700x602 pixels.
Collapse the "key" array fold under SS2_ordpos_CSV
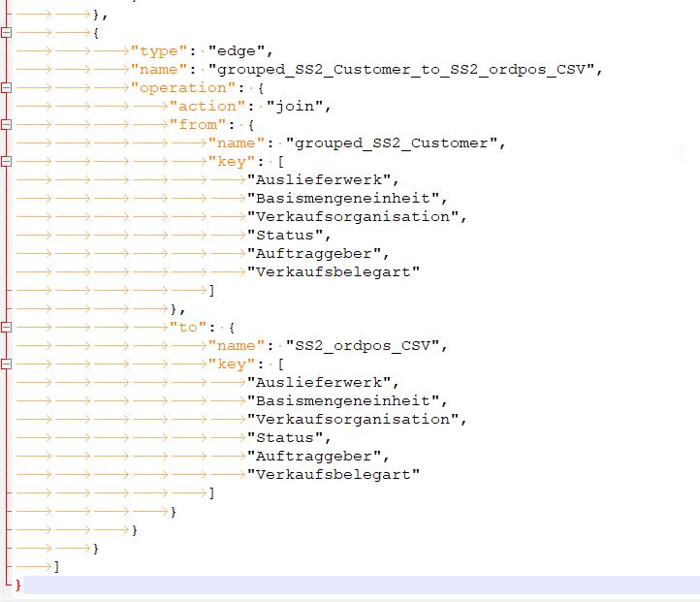pos(6,364)
